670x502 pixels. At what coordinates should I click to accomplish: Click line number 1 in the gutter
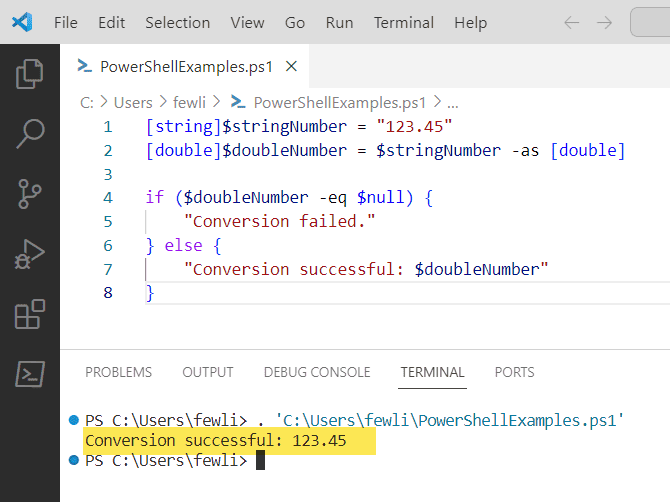tap(108, 126)
